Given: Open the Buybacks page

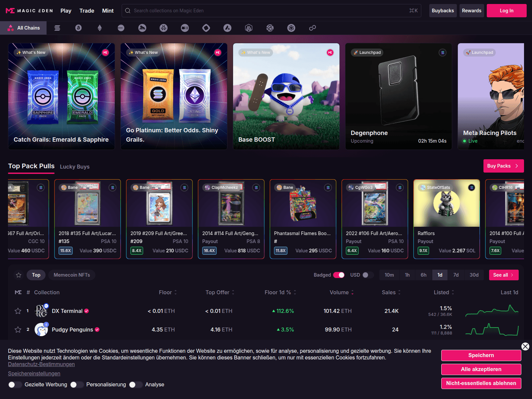Looking at the screenshot, I should point(443,11).
